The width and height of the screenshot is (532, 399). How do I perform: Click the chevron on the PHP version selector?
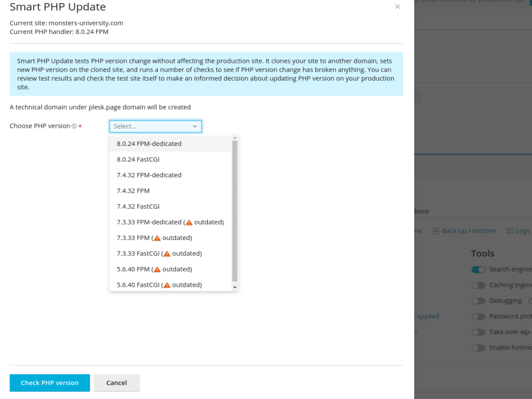[x=195, y=126]
